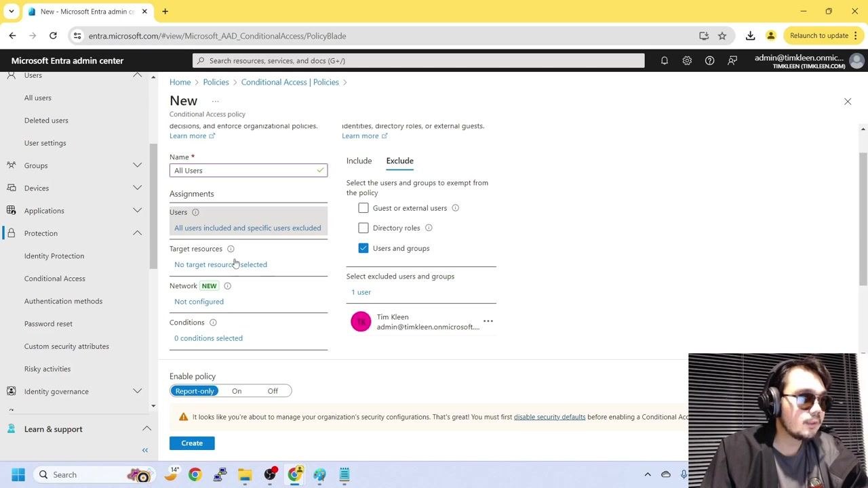Open the Tim Kleen user avatar

(x=361, y=321)
